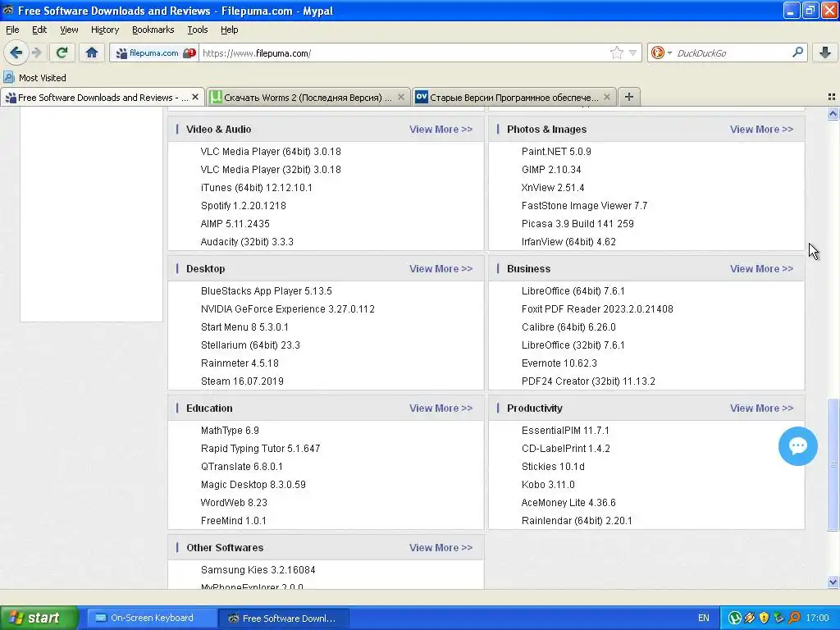The image size is (840, 630).
Task: Open the list all tabs button
Action: point(832,97)
